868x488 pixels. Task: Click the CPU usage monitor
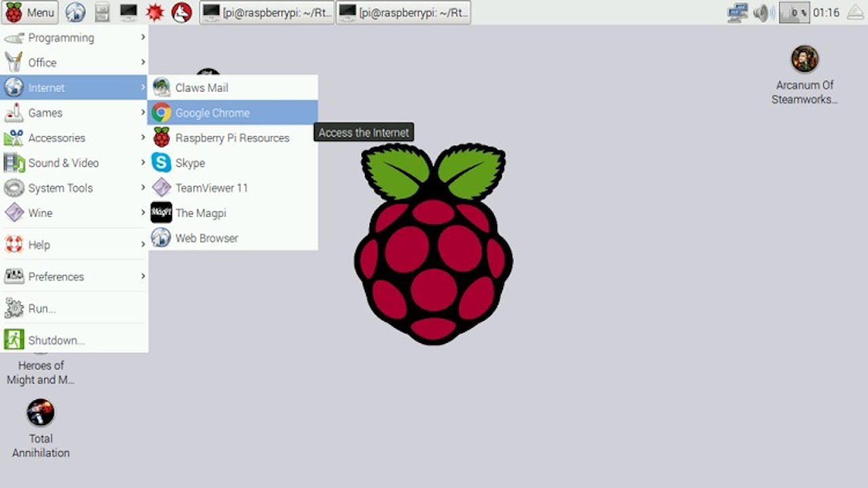[x=794, y=12]
